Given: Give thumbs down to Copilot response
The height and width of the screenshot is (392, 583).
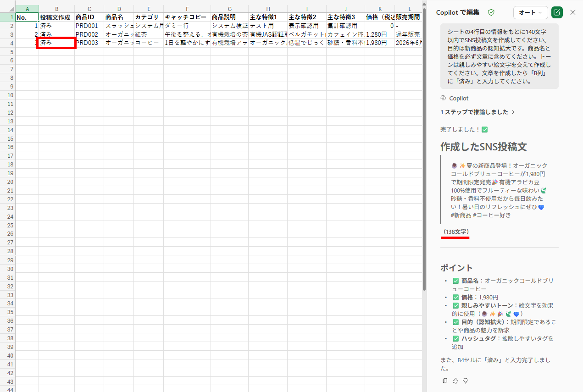Looking at the screenshot, I should 465,381.
